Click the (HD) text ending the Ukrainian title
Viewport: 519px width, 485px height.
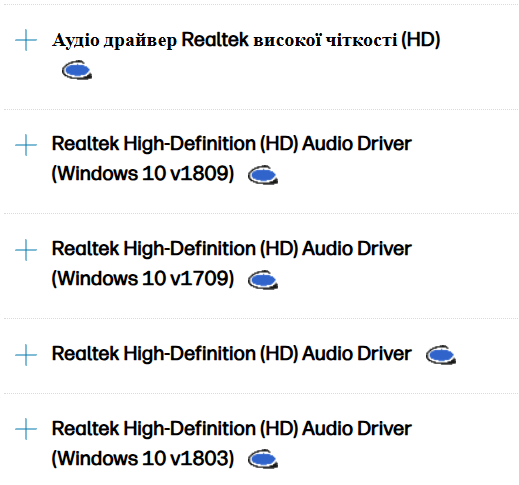421,40
